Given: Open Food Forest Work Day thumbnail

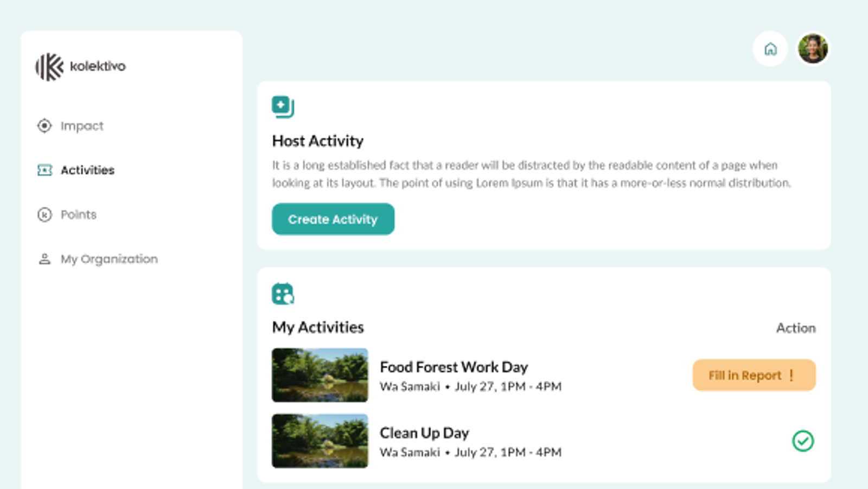Looking at the screenshot, I should coord(320,375).
